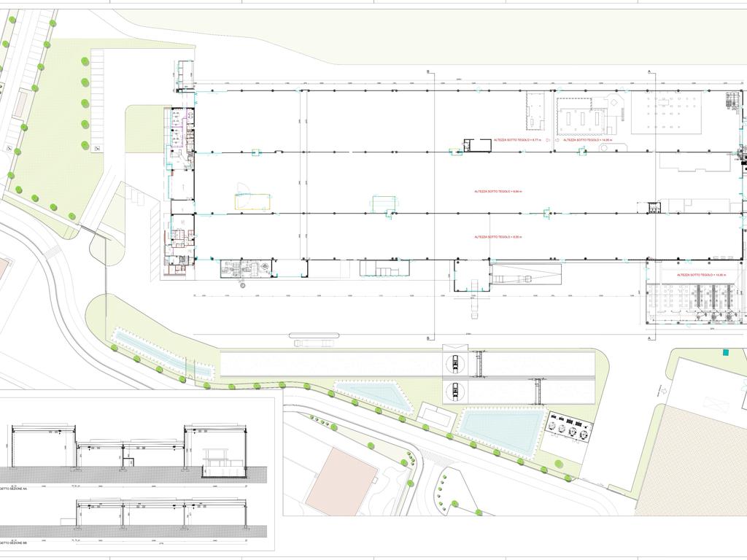The image size is (747, 560).
Task: Click the 'SEZIONE BB' section drawing title
Action: (x=13, y=543)
